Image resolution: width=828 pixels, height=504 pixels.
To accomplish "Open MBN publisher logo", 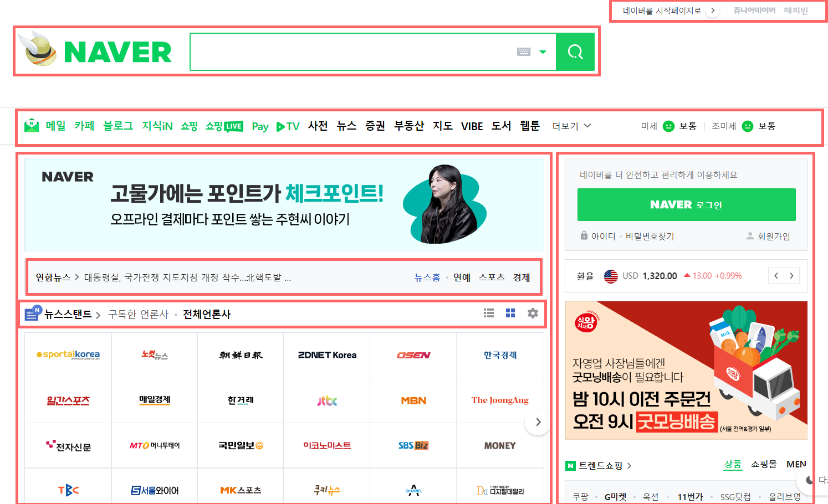I will pos(413,400).
